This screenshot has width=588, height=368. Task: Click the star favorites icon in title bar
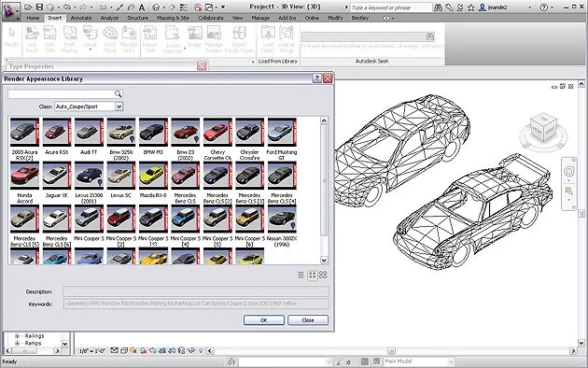click(471, 7)
